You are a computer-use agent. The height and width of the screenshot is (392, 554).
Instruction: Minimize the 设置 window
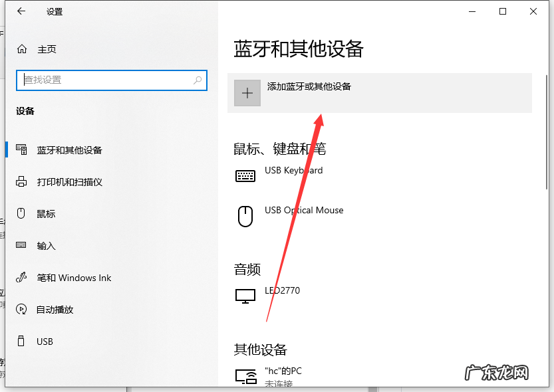click(472, 11)
